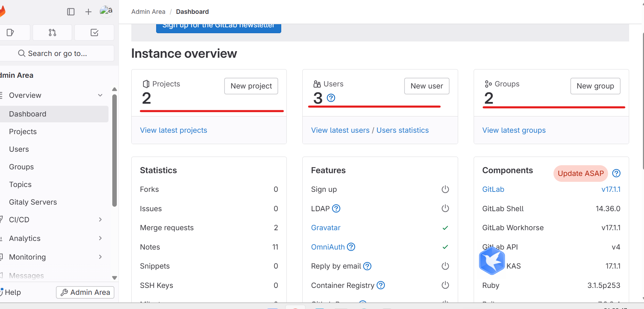Click the sidebar scroll down arrow
This screenshot has height=309, width=644.
[114, 278]
